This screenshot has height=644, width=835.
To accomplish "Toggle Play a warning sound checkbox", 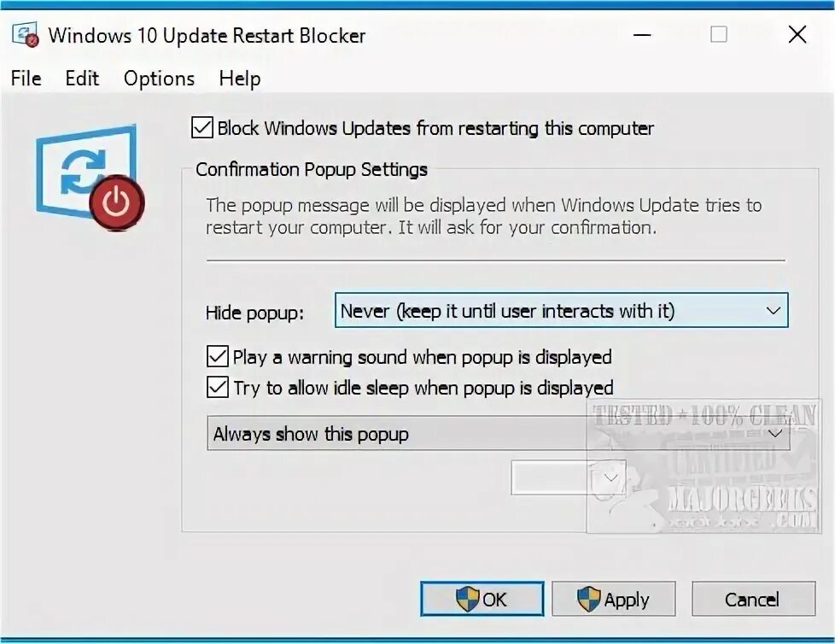I will point(217,356).
